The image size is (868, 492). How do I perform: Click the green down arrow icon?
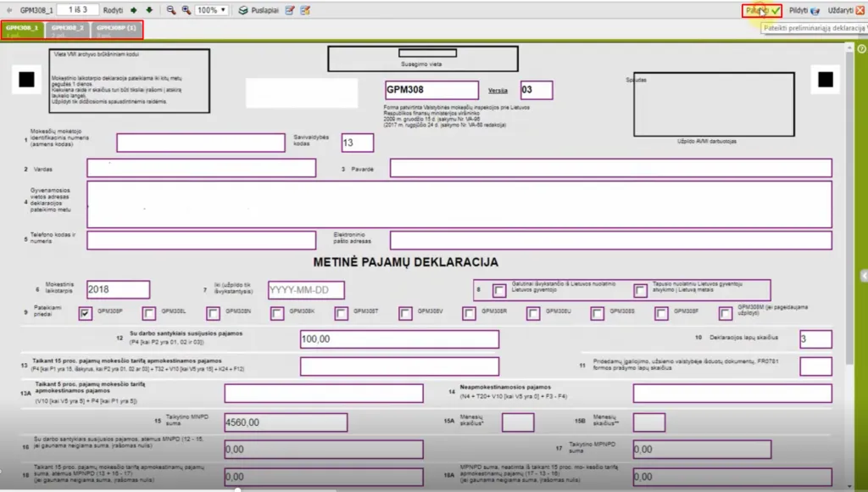(149, 10)
